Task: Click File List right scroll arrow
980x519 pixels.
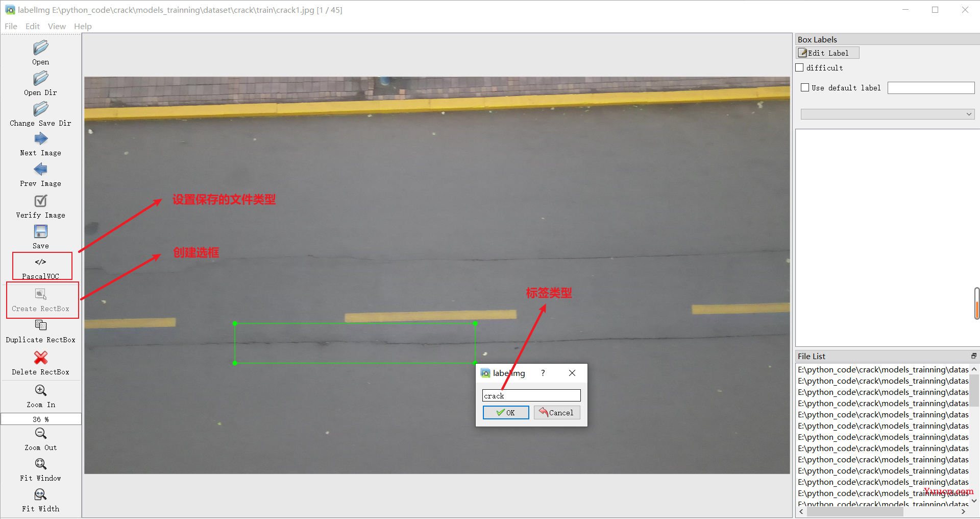Action: pyautogui.click(x=963, y=511)
